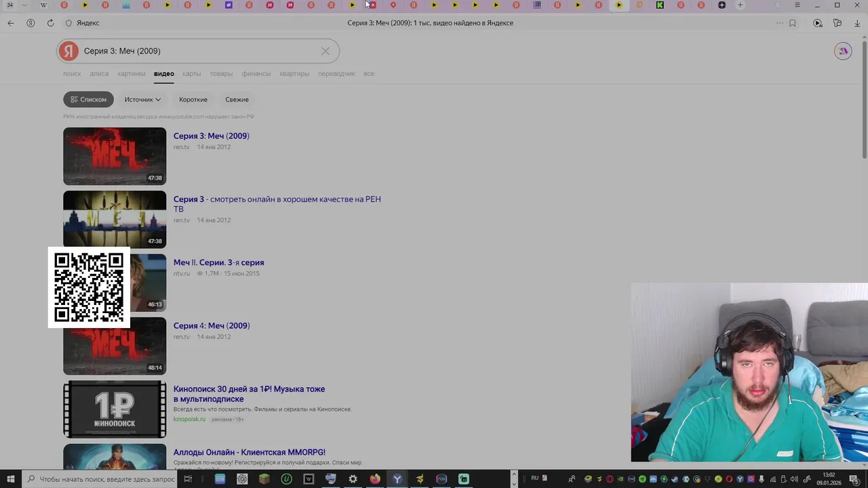This screenshot has width=868, height=488.
Task: Open the ChatGPT icon on the taskbar
Action: pos(242,479)
